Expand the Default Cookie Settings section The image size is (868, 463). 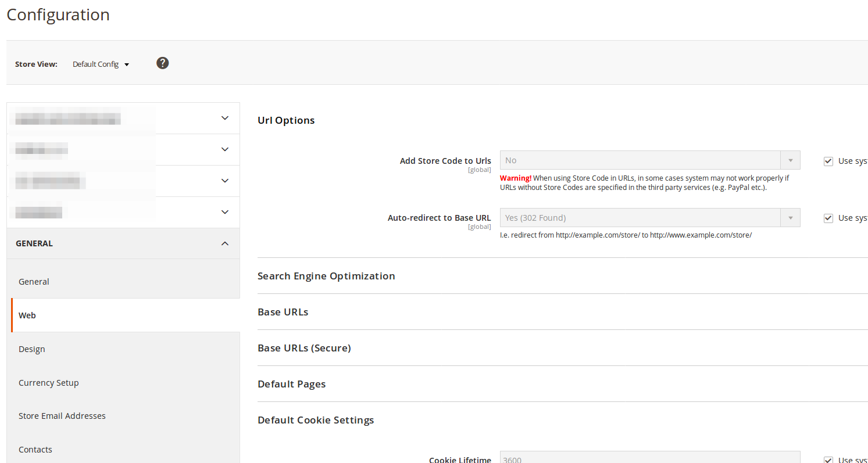(316, 420)
